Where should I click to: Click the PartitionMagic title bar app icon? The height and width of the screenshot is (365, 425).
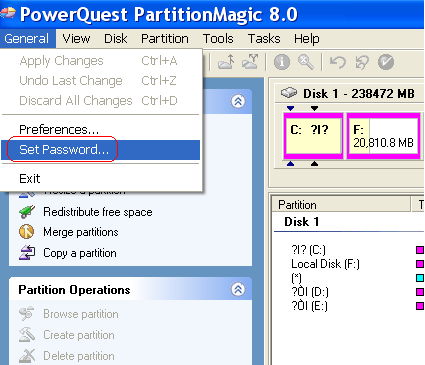click(x=8, y=14)
